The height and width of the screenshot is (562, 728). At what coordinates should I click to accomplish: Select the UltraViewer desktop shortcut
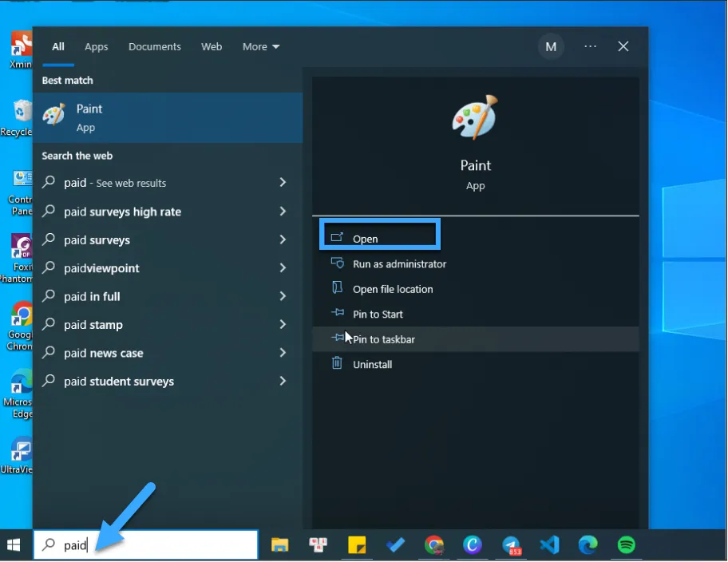coord(18,455)
